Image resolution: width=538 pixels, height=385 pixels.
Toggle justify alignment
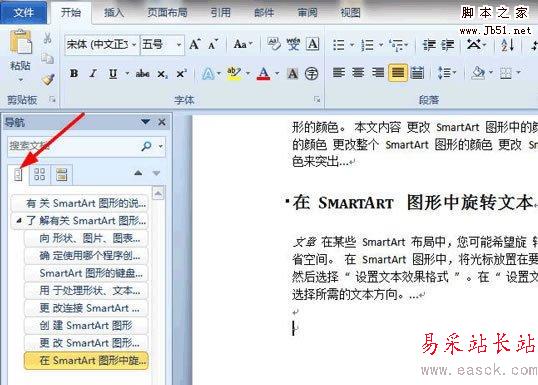pyautogui.click(x=398, y=73)
